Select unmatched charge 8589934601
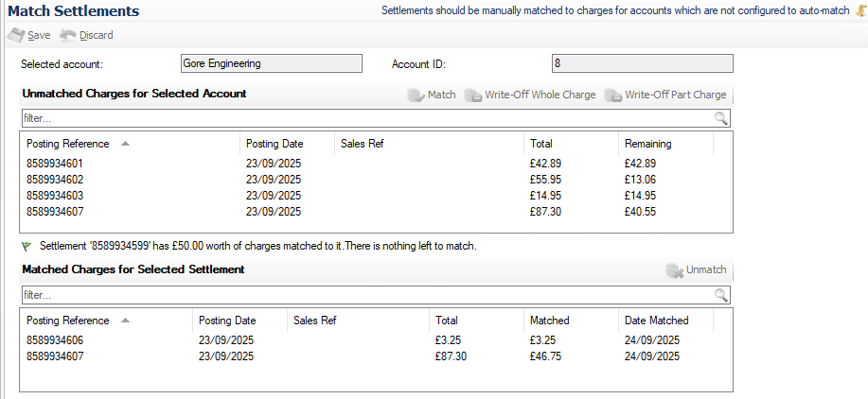868x399 pixels. [x=55, y=164]
